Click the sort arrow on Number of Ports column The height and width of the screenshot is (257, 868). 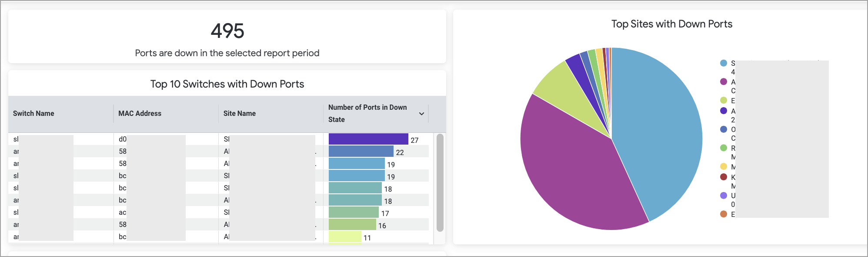[421, 114]
